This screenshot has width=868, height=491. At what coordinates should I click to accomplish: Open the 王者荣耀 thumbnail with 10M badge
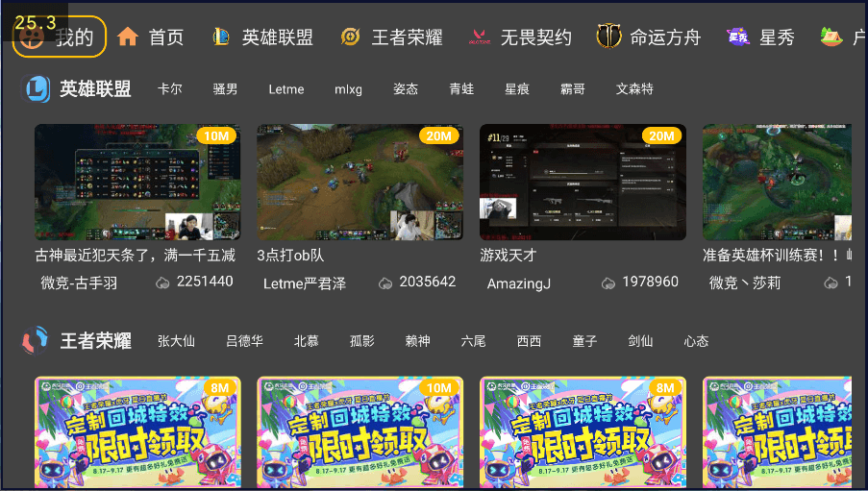pyautogui.click(x=360, y=432)
